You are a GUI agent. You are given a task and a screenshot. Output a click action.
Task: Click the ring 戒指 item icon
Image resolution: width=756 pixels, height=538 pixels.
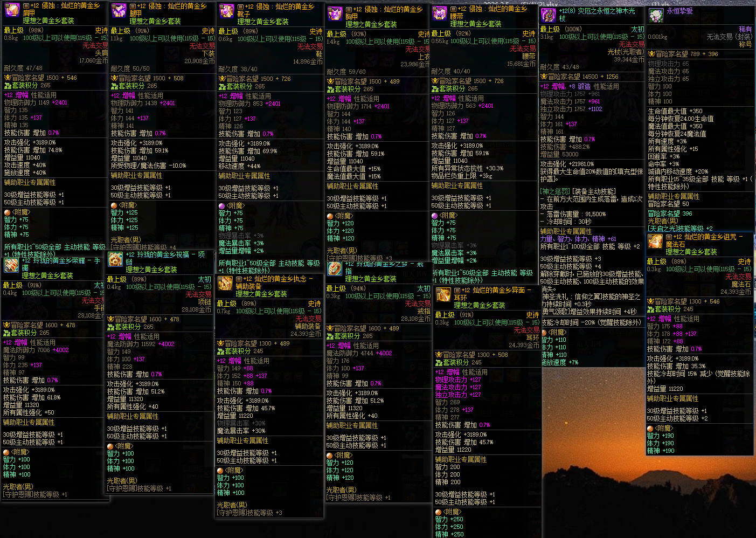click(335, 268)
